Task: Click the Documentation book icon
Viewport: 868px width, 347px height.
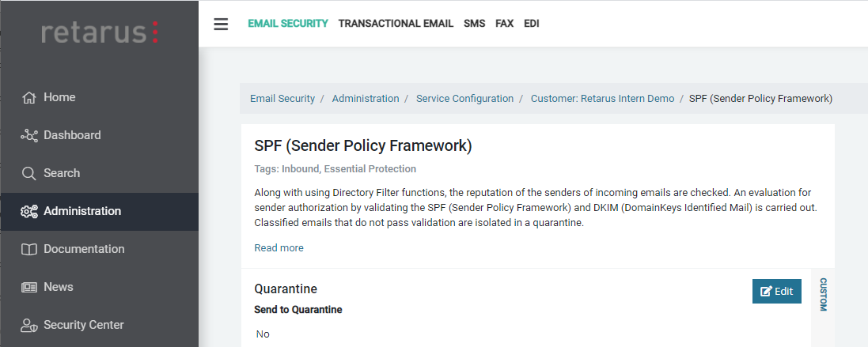Action: [x=29, y=250]
